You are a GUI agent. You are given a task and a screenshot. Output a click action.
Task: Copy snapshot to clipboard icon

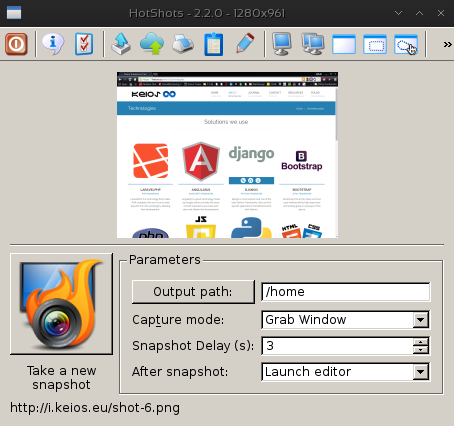coord(214,44)
